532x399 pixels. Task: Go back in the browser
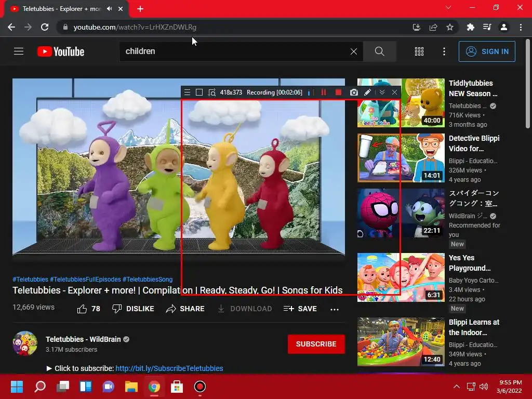pos(11,27)
